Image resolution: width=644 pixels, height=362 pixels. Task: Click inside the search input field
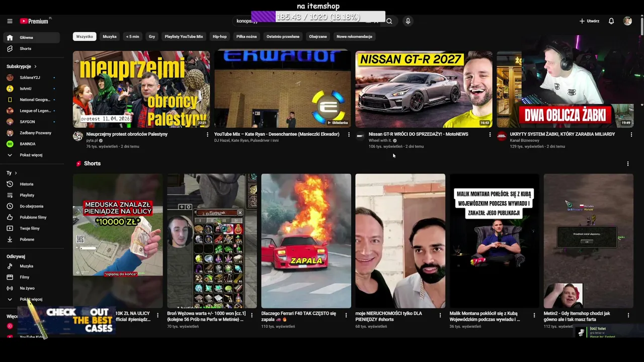click(x=307, y=21)
